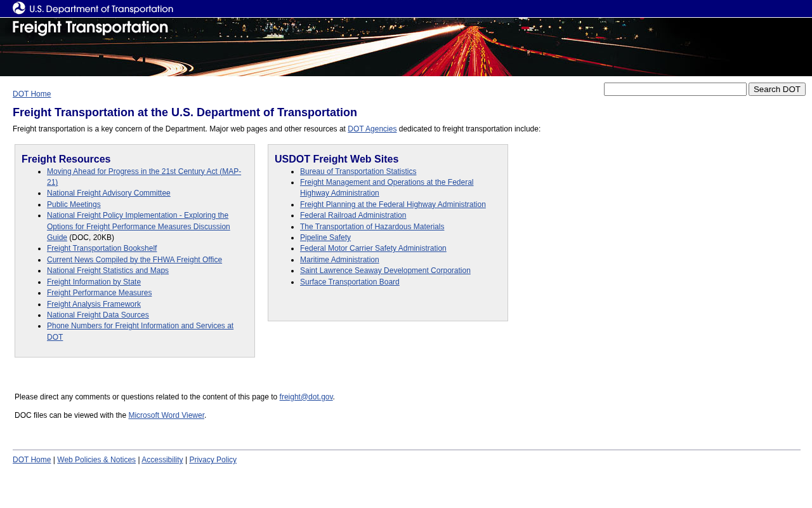The height and width of the screenshot is (508, 812).
Task: Open Freight Planning at FHWA link
Action: click(x=393, y=204)
